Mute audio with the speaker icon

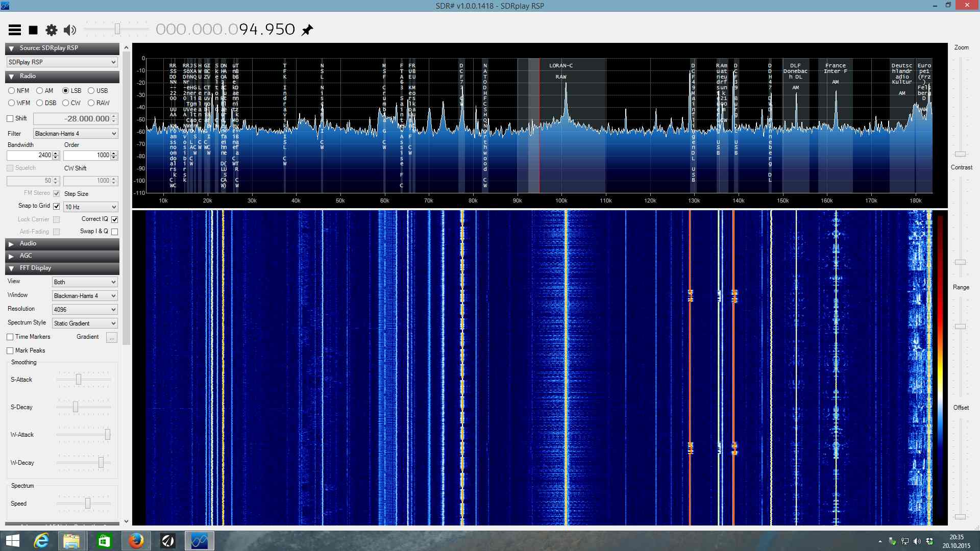point(70,30)
